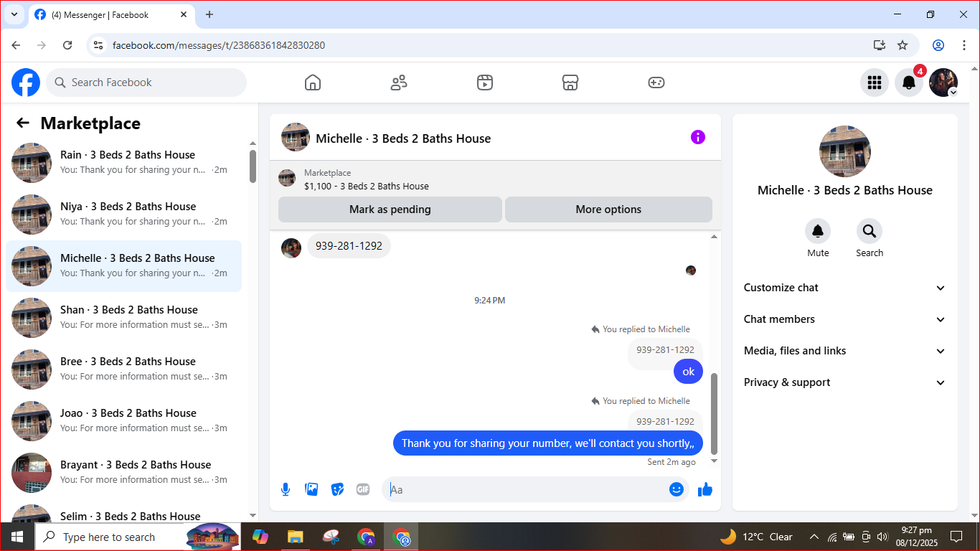Open Shan · 3 Beds 2 Baths House chat
Screen dimensions: 980x551
point(123,318)
